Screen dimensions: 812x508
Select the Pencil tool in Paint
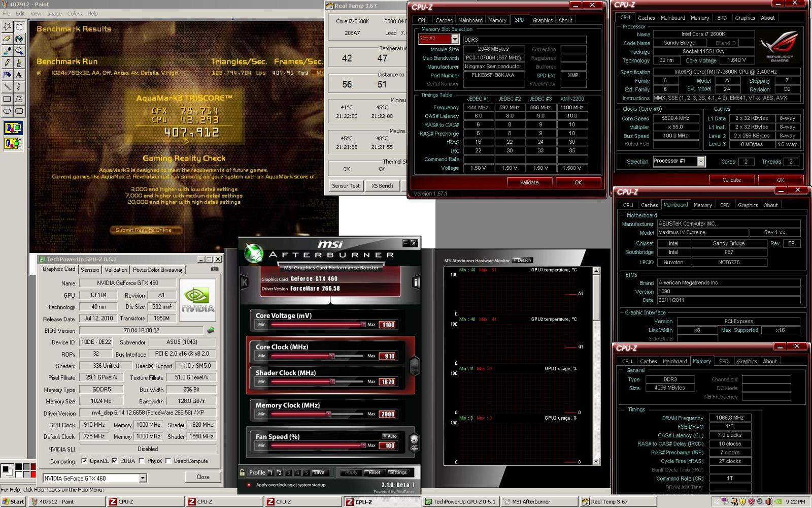7,63
